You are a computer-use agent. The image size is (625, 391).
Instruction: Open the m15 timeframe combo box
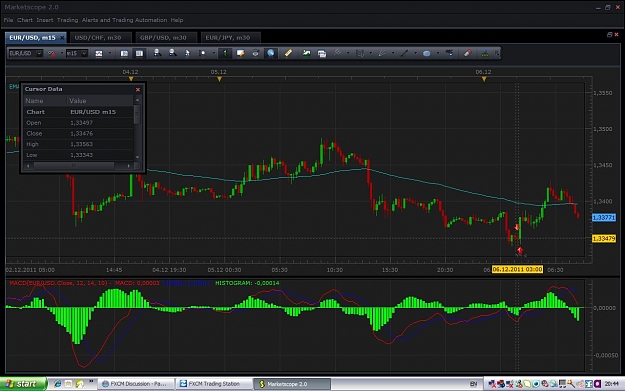[x=77, y=53]
